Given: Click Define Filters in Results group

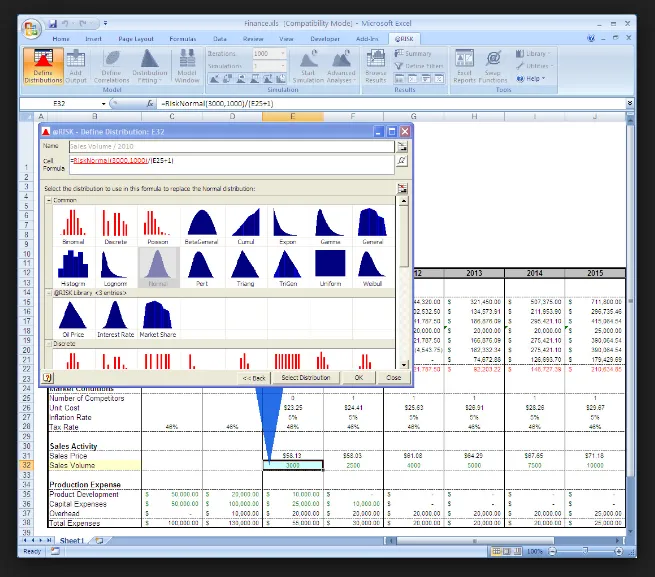Looking at the screenshot, I should (419, 66).
